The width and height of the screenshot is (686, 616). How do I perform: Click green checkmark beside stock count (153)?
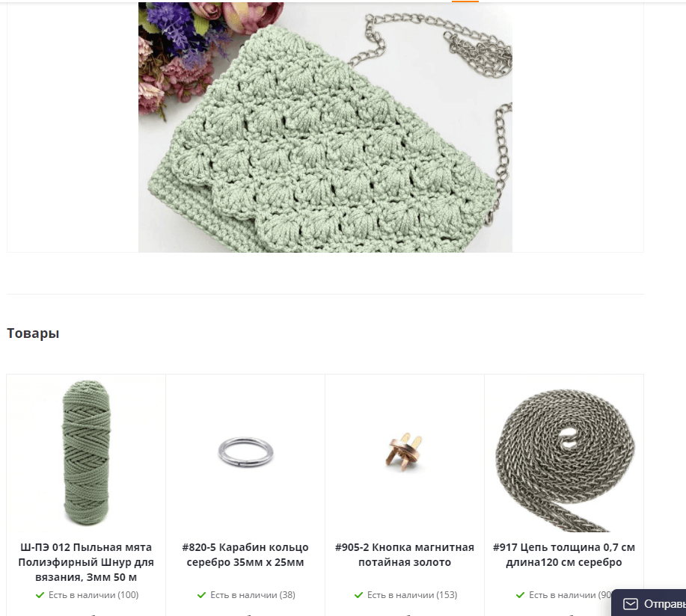pos(358,595)
